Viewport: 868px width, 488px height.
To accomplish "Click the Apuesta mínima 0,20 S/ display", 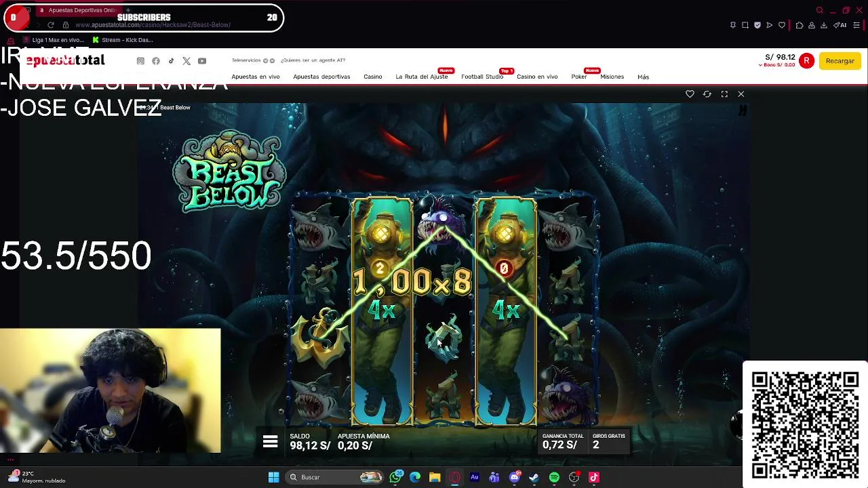I will pos(363,442).
